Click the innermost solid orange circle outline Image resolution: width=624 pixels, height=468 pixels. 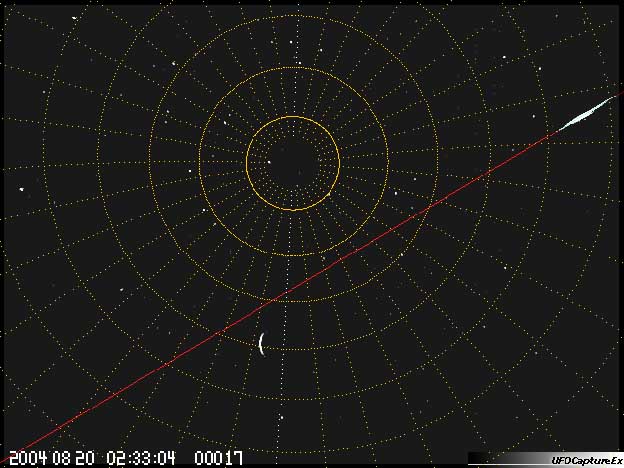click(x=339, y=163)
